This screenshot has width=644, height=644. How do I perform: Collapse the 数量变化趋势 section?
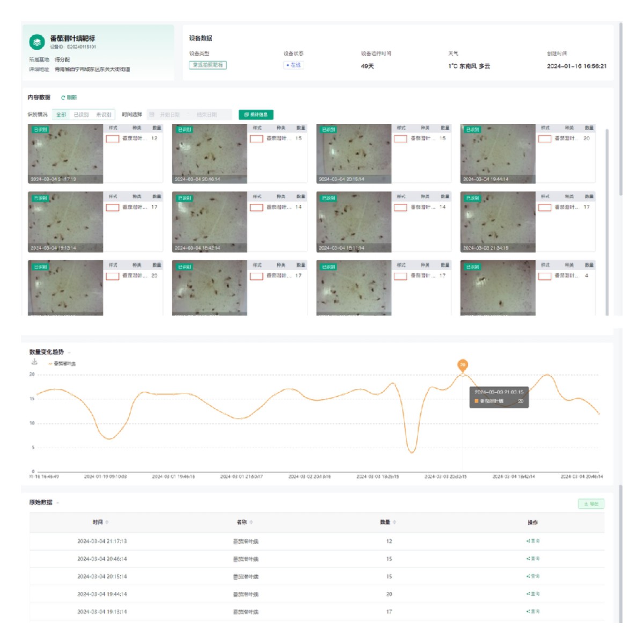tap(70, 353)
